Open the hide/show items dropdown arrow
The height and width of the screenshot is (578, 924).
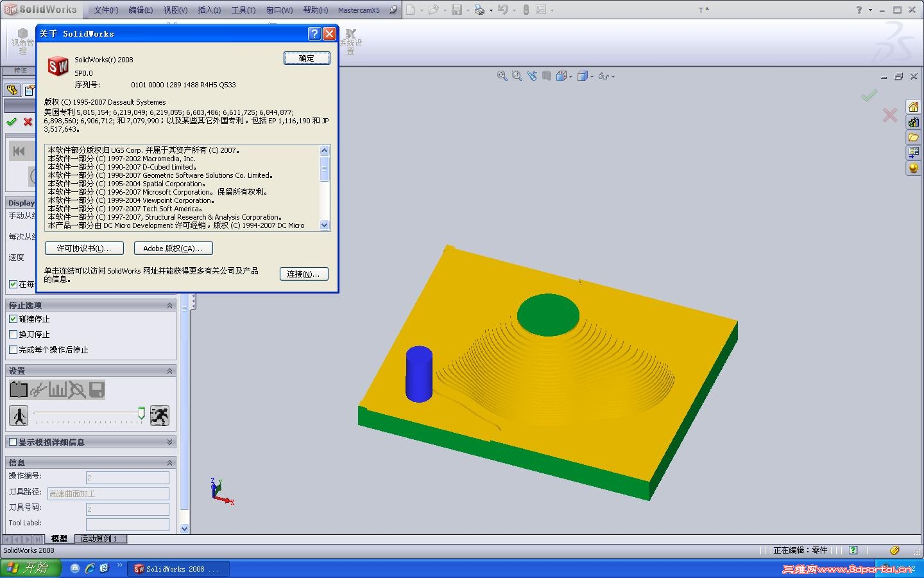[x=613, y=76]
